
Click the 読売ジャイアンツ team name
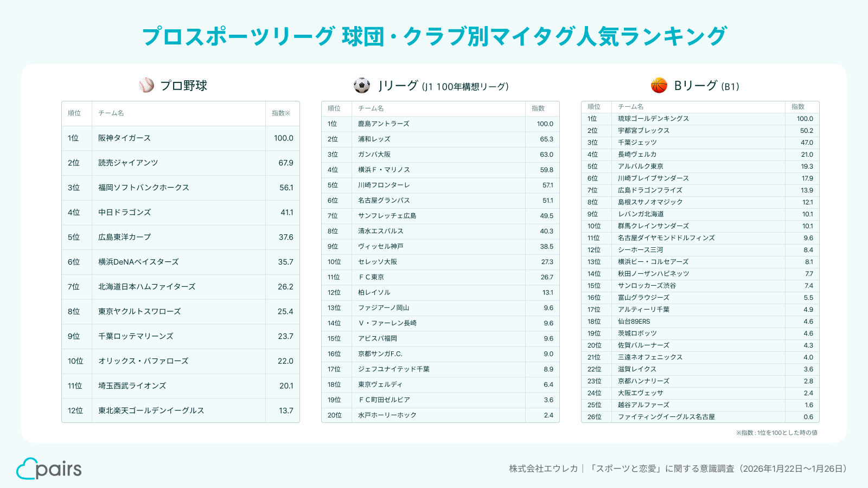point(128,163)
